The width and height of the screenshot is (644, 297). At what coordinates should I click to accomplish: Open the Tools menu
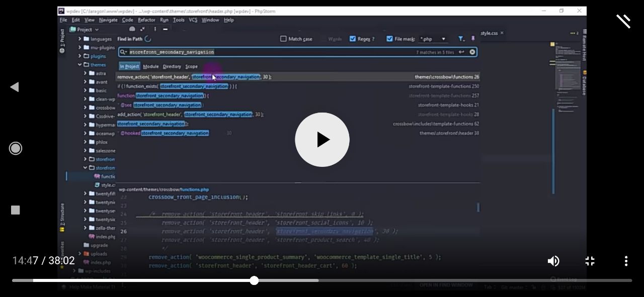[x=179, y=20]
